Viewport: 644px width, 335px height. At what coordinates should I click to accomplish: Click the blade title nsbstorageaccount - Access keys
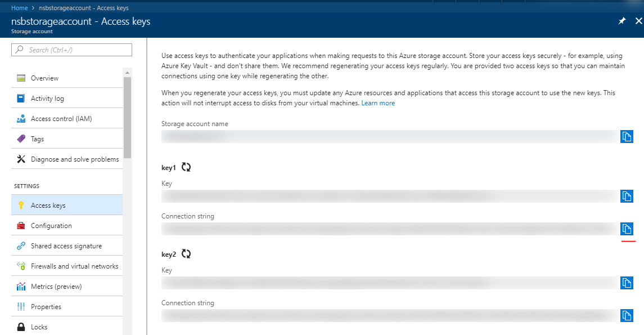click(80, 21)
